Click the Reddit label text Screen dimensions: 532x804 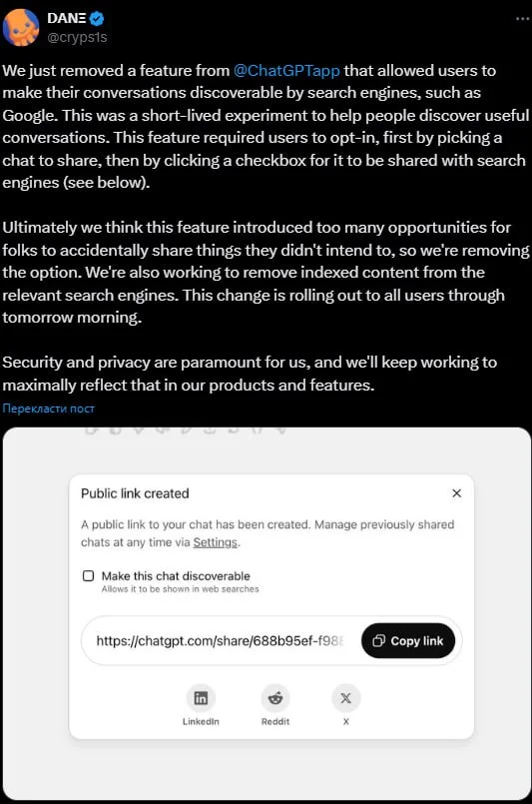pyautogui.click(x=275, y=721)
